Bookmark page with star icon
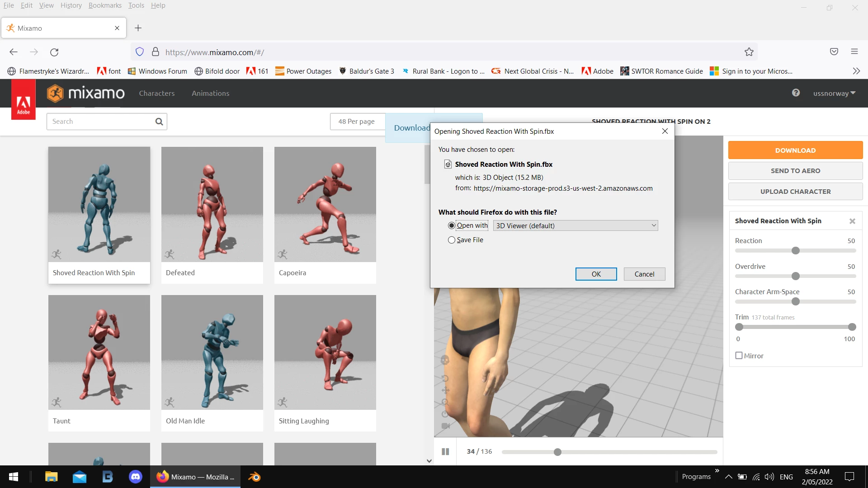Viewport: 868px width, 488px height. (x=749, y=52)
